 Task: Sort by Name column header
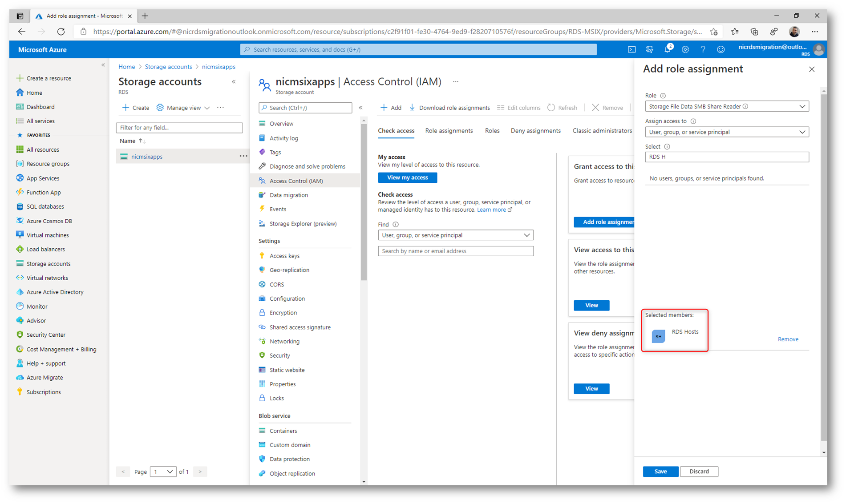(132, 141)
